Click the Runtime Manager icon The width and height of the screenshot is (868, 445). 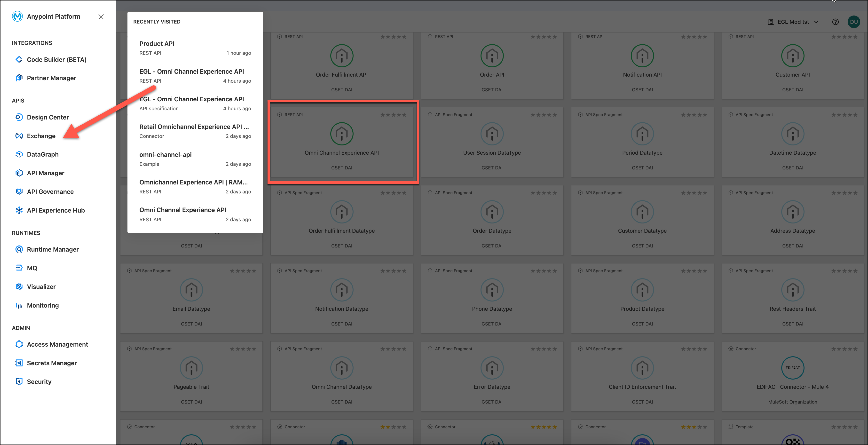pyautogui.click(x=19, y=249)
